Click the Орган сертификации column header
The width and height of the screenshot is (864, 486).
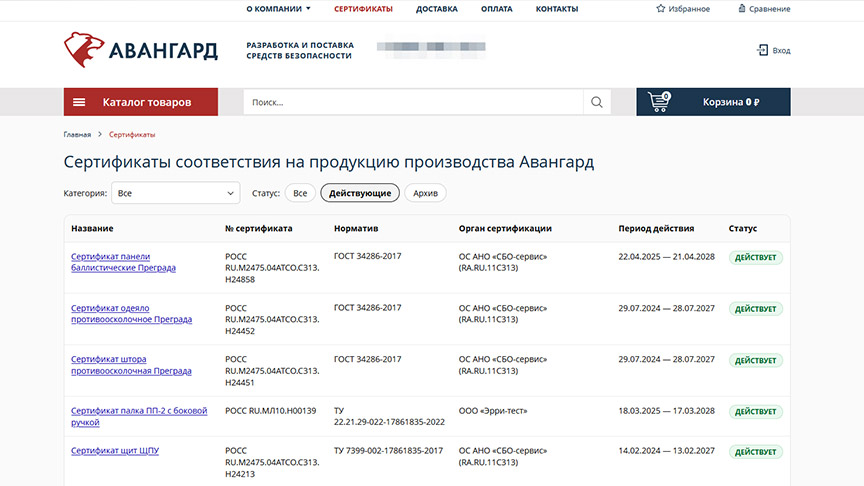(x=505, y=228)
